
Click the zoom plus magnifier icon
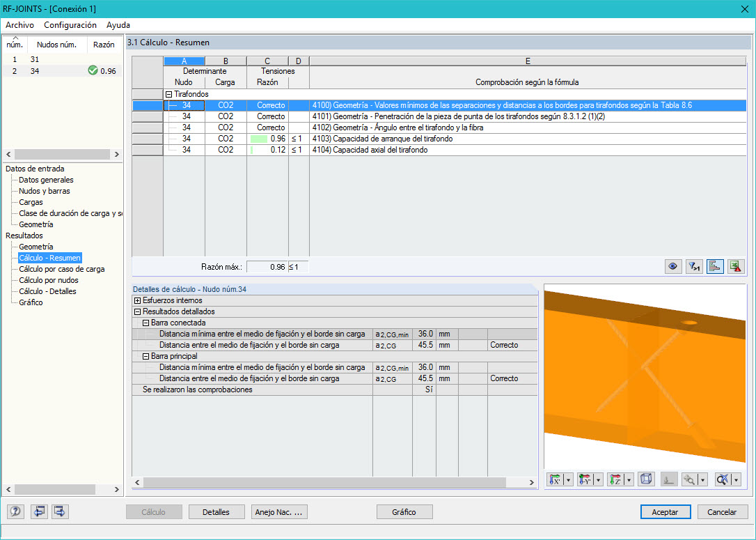(689, 479)
